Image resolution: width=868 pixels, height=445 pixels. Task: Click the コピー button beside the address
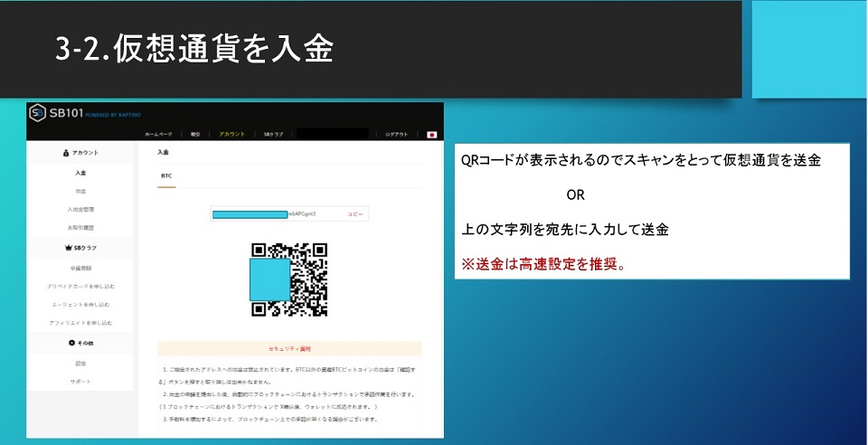tap(354, 213)
